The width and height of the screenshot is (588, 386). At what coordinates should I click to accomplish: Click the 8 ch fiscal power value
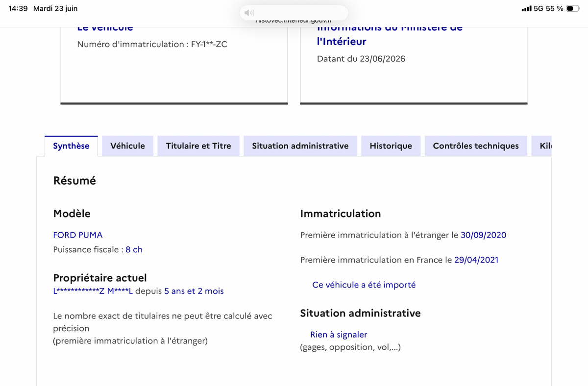(134, 249)
